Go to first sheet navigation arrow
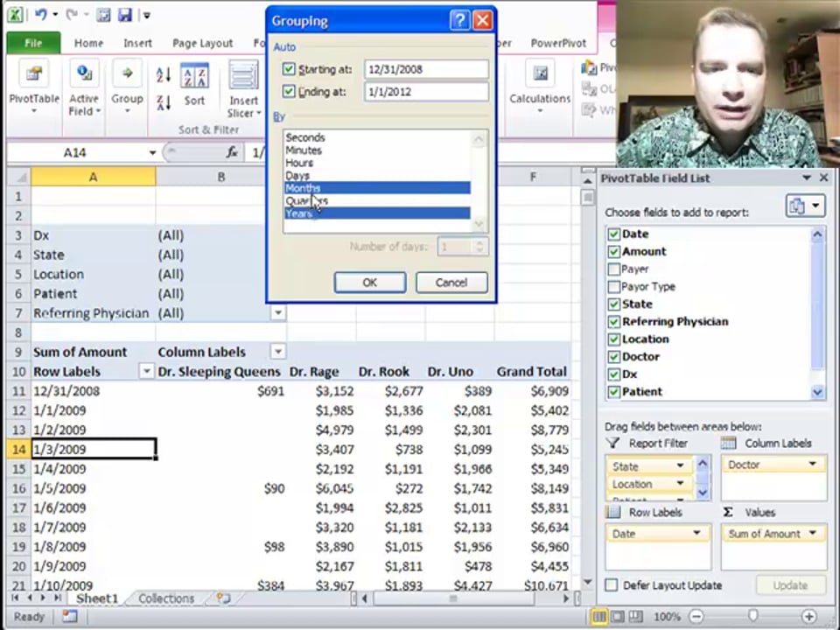 pos(15,598)
